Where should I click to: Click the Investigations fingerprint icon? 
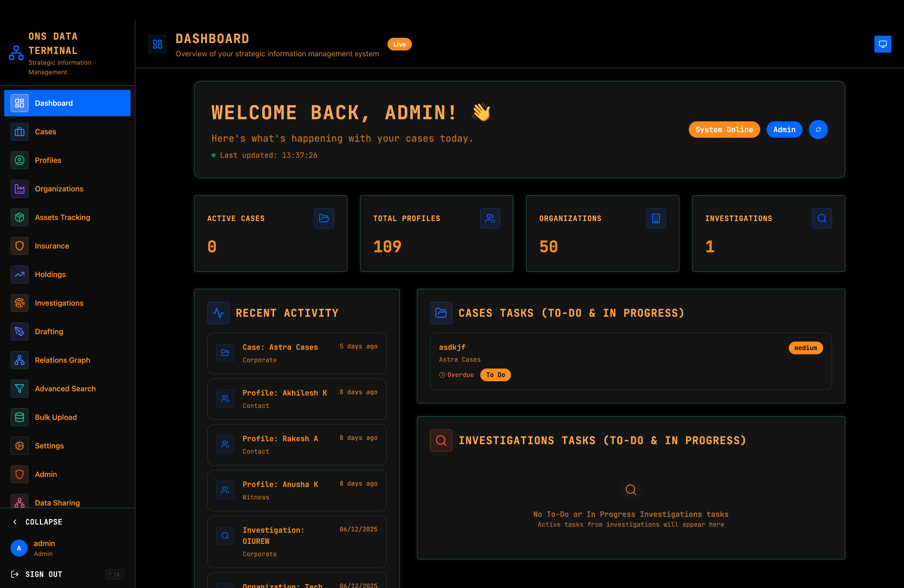point(19,303)
